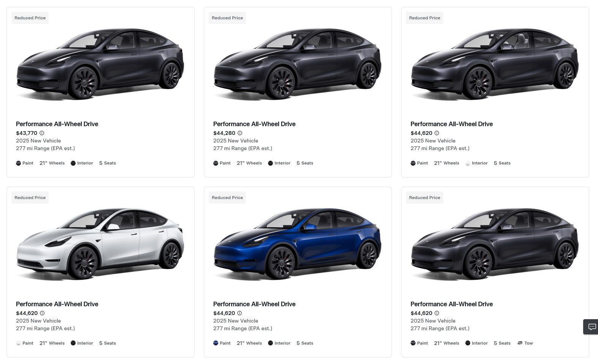Click info icon on the Tow-equipped car's price

[x=437, y=313]
